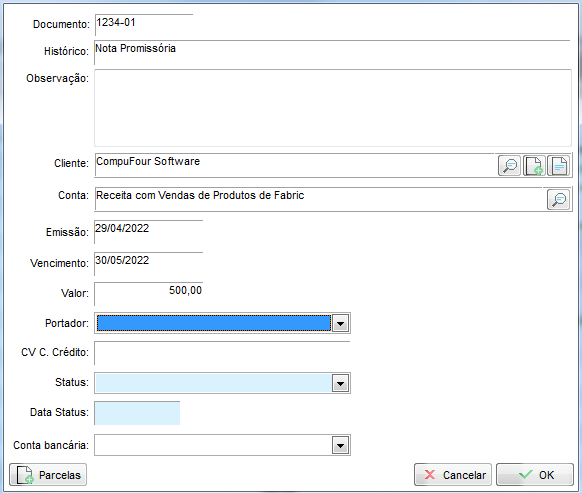Click the Vencimento date field 30/05/2022

(x=148, y=264)
